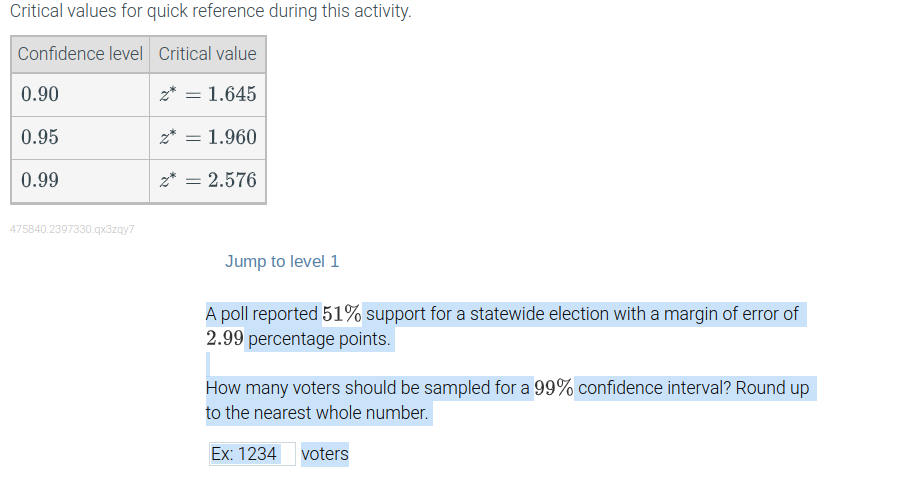
Task: Click the 'percentage points.' text
Action: (x=319, y=339)
